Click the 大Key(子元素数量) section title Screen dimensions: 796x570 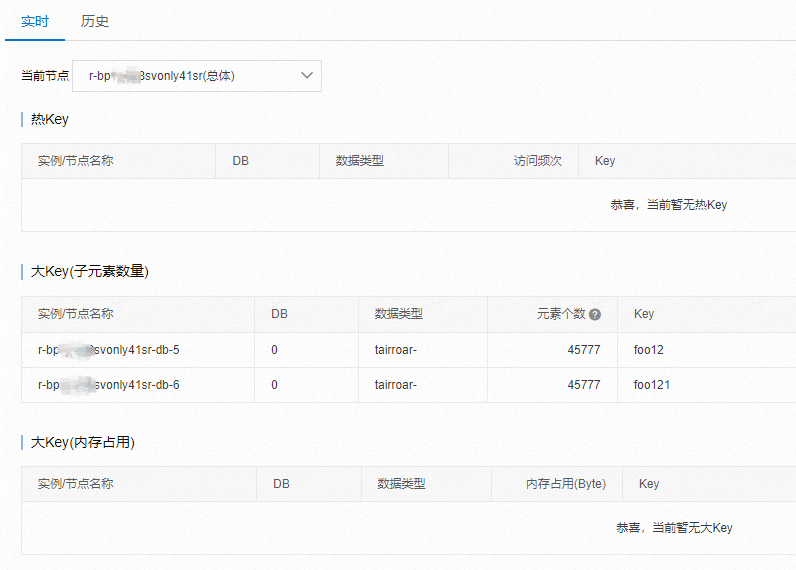(90, 271)
